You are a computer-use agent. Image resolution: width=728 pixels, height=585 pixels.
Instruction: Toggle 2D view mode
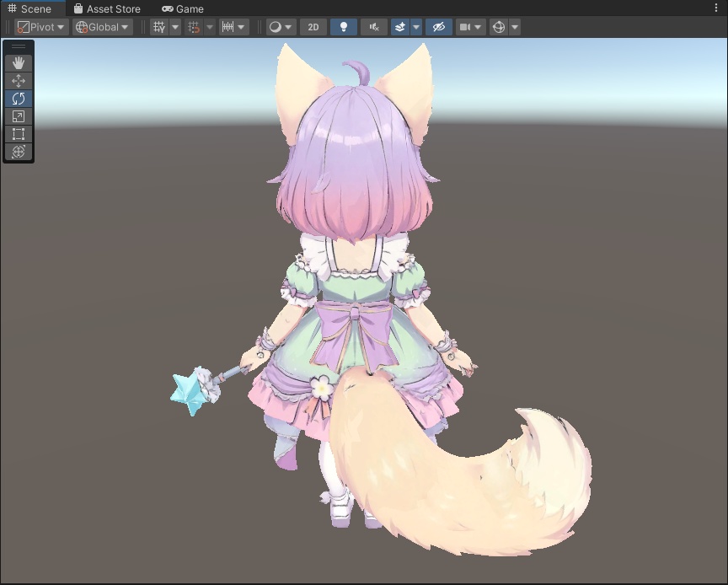pos(312,26)
